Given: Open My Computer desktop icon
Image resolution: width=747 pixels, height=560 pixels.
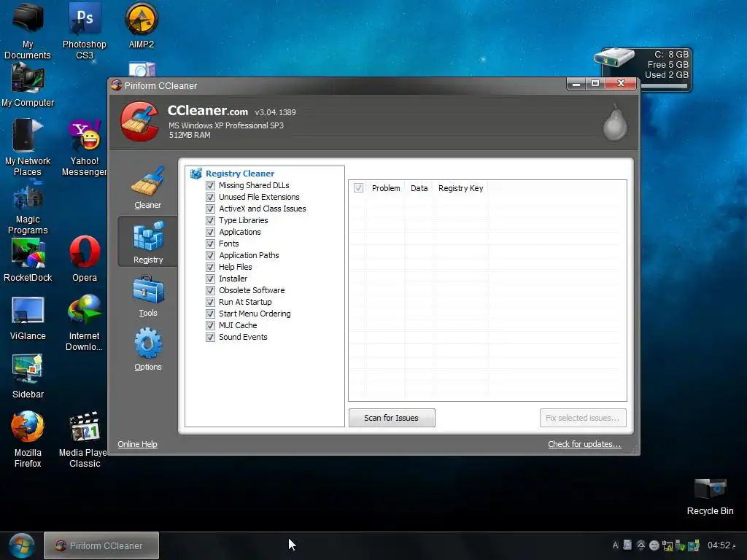Looking at the screenshot, I should pyautogui.click(x=28, y=85).
